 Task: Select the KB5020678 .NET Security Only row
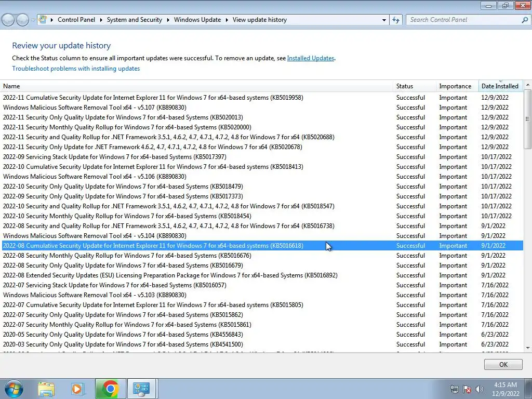[262, 147]
